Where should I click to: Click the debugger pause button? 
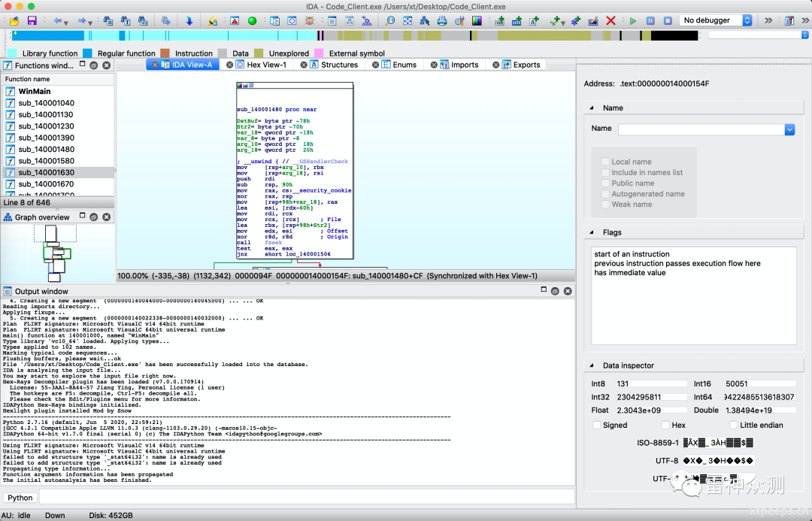[650, 21]
